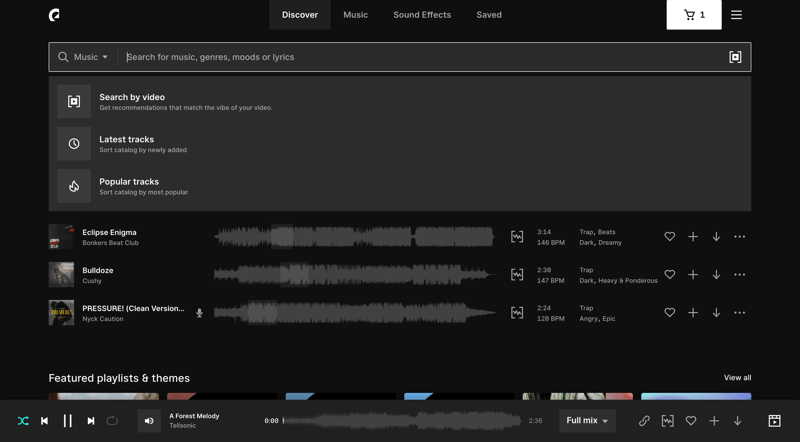Switch to the Discover tab

pyautogui.click(x=299, y=15)
